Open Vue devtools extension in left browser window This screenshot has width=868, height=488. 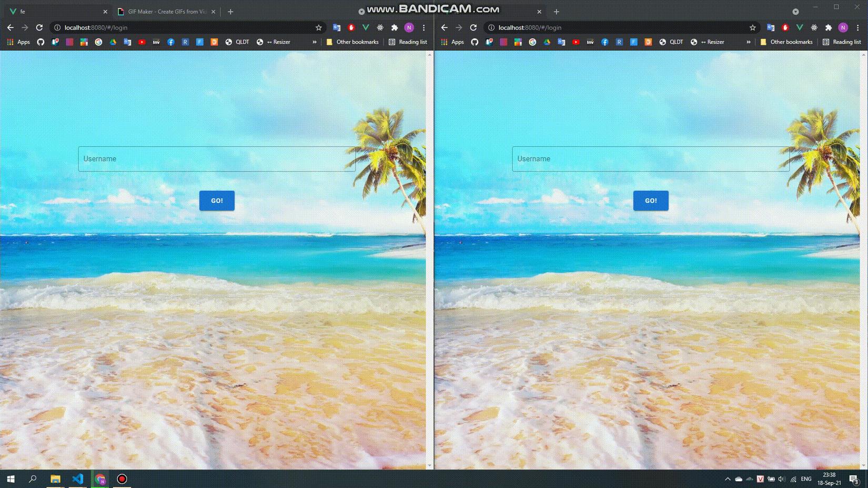pos(366,27)
